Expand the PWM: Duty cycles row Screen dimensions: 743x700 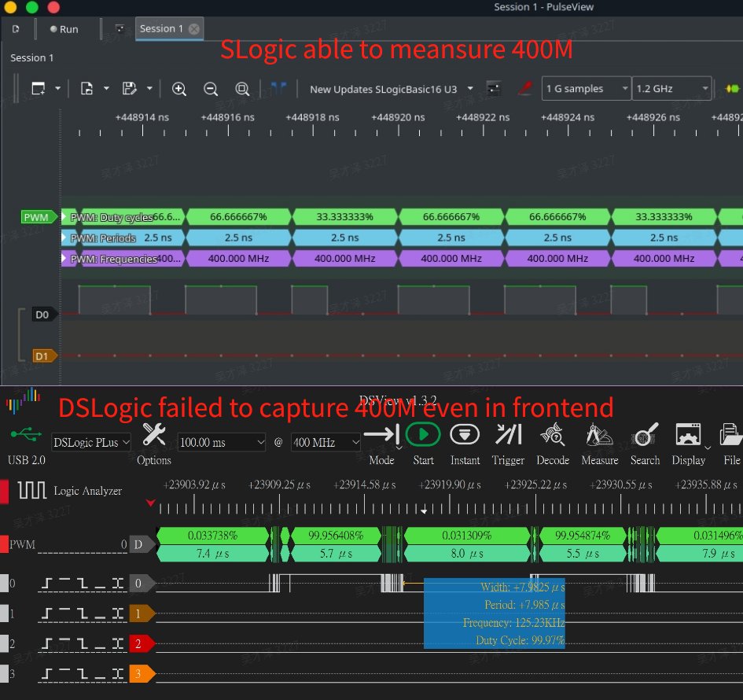point(64,217)
